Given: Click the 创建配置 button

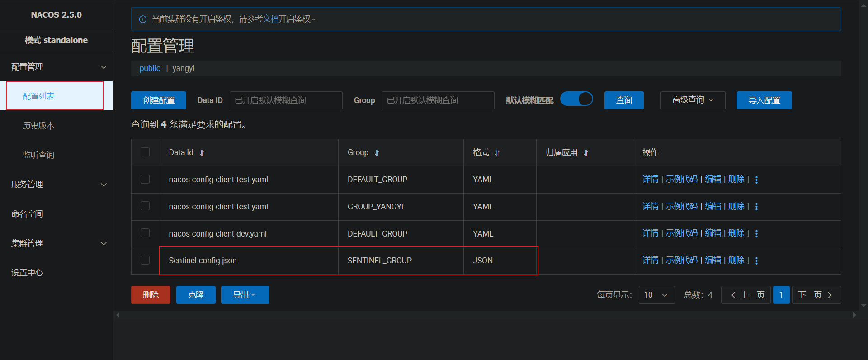Looking at the screenshot, I should point(158,100).
